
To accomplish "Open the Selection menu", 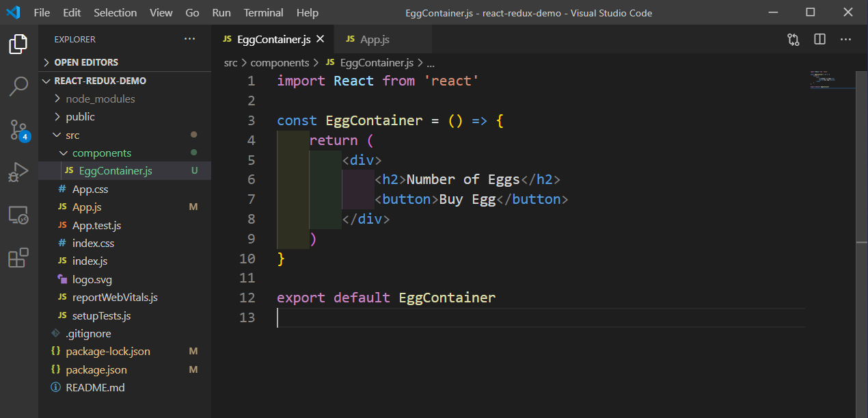I will 116,13.
